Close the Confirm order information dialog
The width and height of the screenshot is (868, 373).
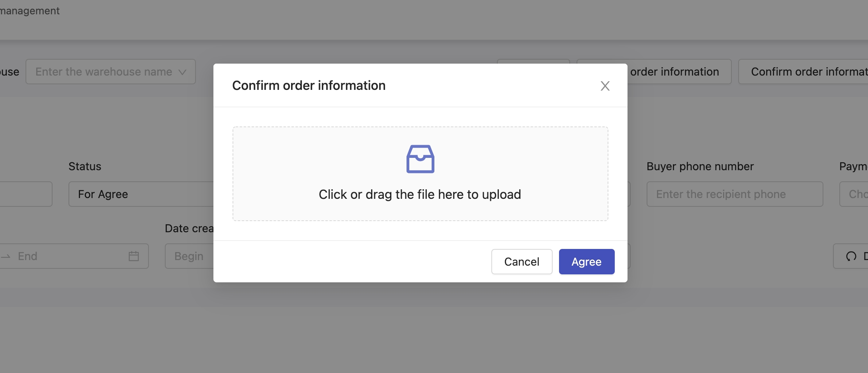pyautogui.click(x=605, y=86)
